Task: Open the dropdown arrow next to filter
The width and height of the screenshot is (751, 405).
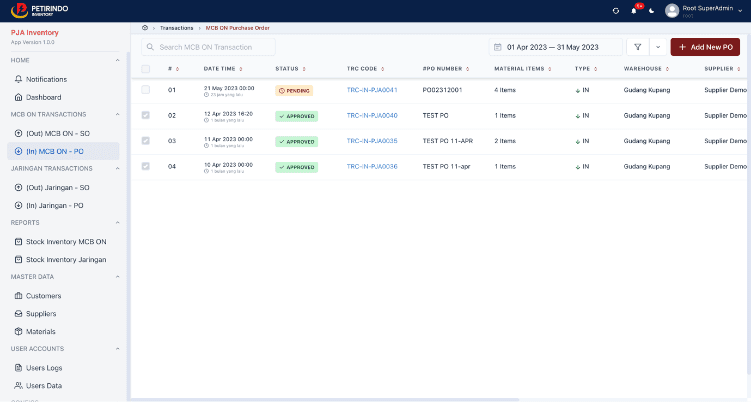Action: tap(658, 47)
